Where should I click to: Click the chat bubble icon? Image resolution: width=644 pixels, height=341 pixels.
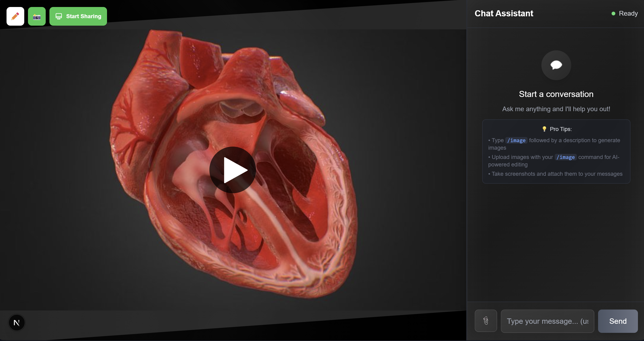point(556,65)
